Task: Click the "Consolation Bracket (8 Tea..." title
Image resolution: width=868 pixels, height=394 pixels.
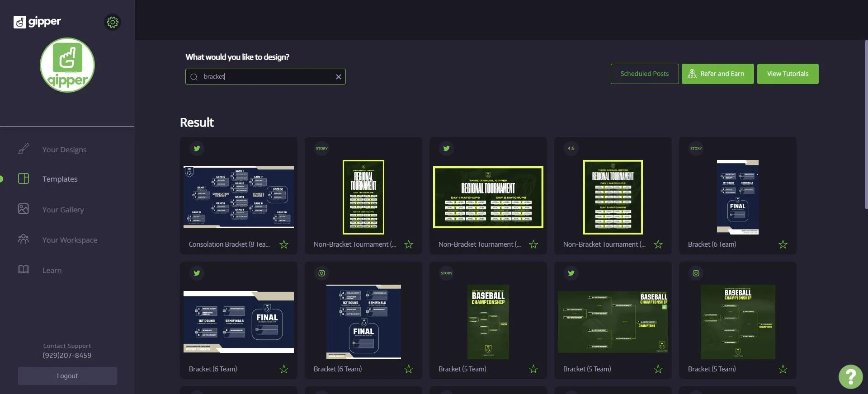Action: tap(229, 244)
